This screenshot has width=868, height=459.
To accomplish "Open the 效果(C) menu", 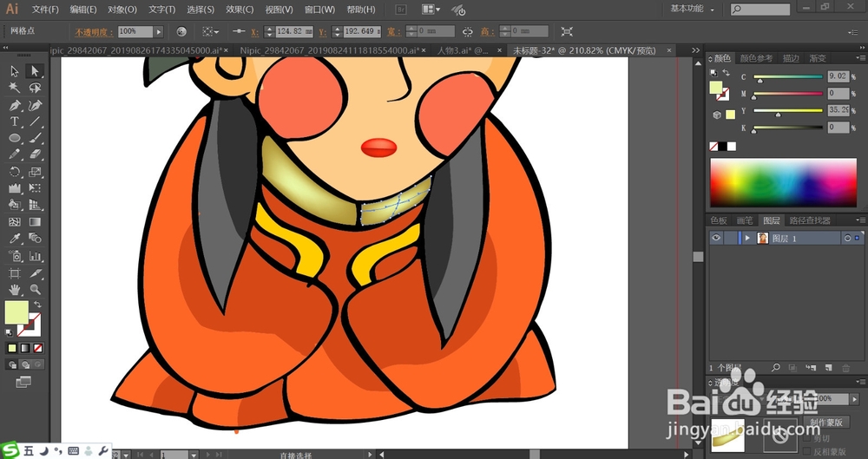I will pos(240,10).
